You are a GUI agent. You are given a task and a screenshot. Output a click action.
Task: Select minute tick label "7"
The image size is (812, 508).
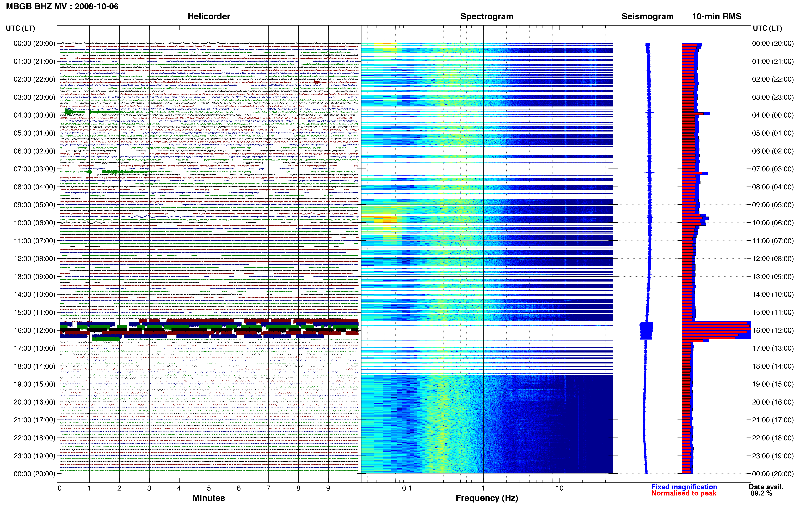click(x=269, y=488)
